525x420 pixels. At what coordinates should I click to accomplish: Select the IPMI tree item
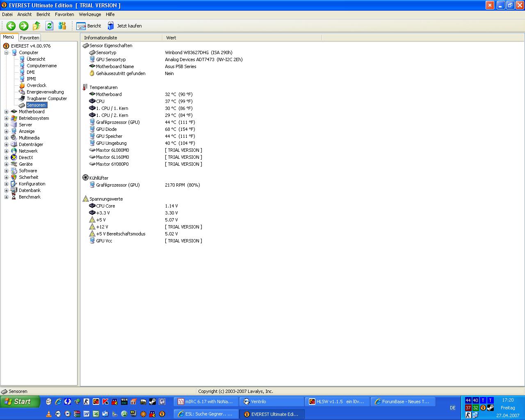tap(31, 79)
